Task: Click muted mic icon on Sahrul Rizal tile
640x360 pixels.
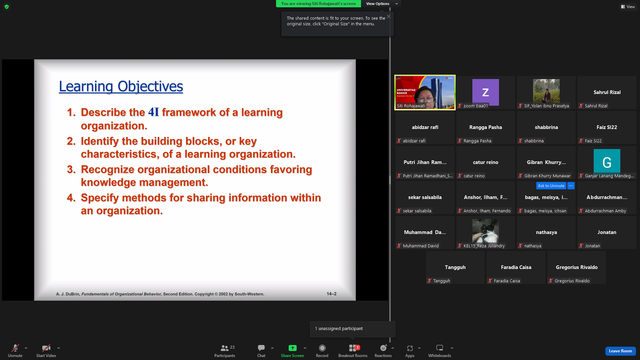Action: point(581,106)
